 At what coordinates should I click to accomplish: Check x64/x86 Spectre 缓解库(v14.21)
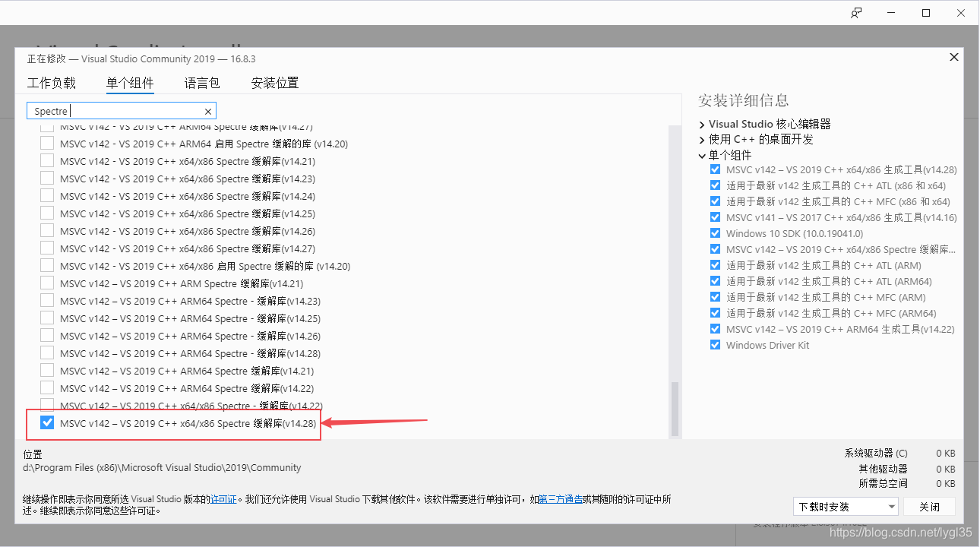(47, 161)
